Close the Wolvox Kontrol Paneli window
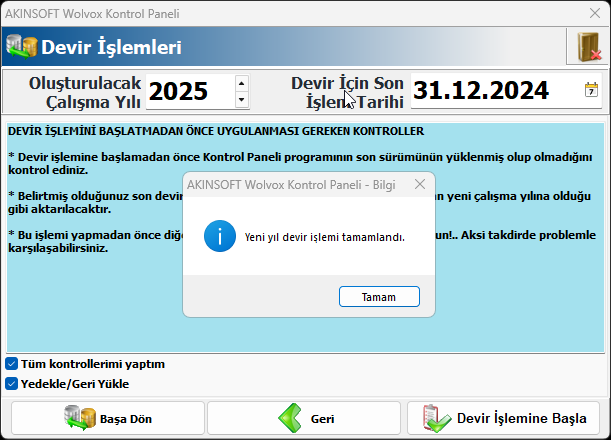The height and width of the screenshot is (440, 611). (595, 13)
